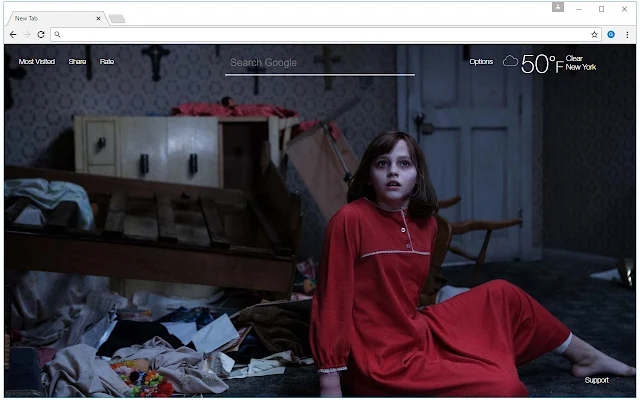Open the Support link
The height and width of the screenshot is (400, 640).
[x=596, y=380]
